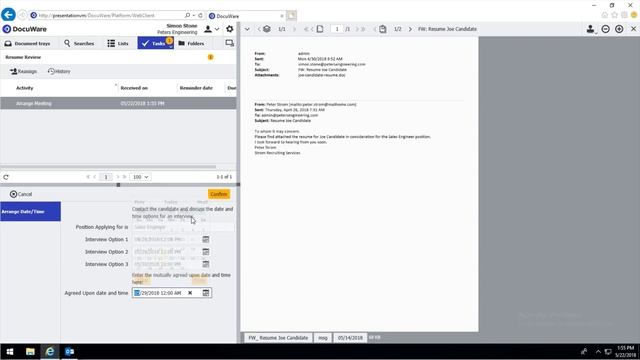The height and width of the screenshot is (360, 640).
Task: Click Internet Explorer taskbar icon
Action: pos(50,351)
